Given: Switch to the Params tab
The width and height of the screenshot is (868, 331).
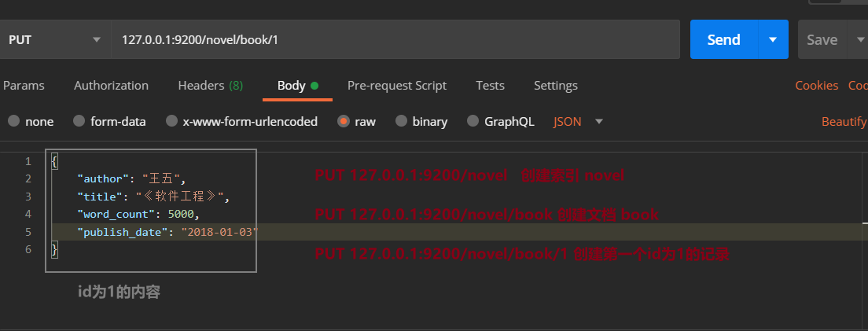Looking at the screenshot, I should tap(24, 86).
